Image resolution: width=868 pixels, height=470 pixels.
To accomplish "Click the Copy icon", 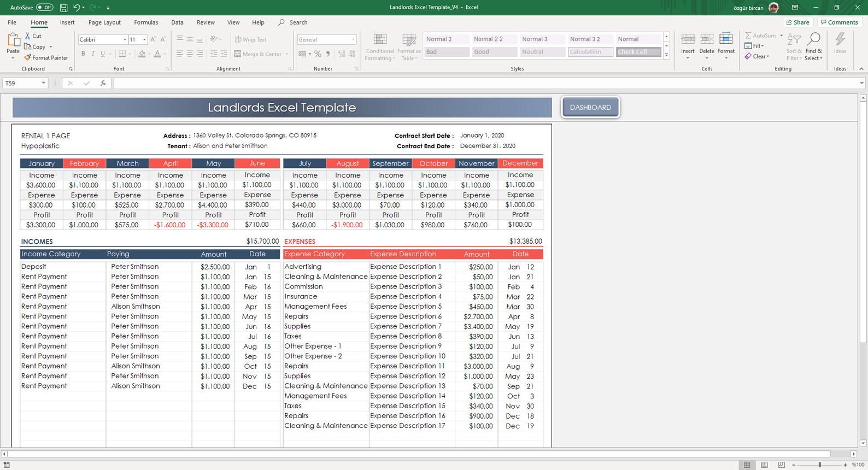I will click(x=28, y=47).
